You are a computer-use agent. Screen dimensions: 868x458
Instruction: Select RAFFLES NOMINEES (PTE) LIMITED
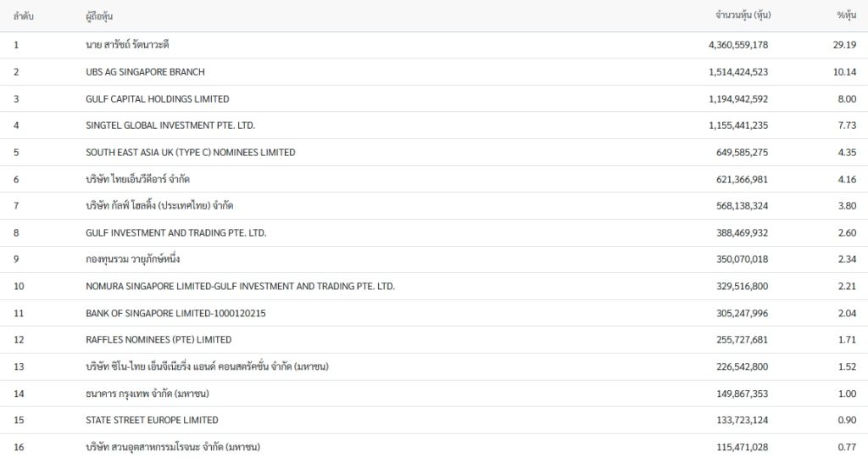(159, 340)
